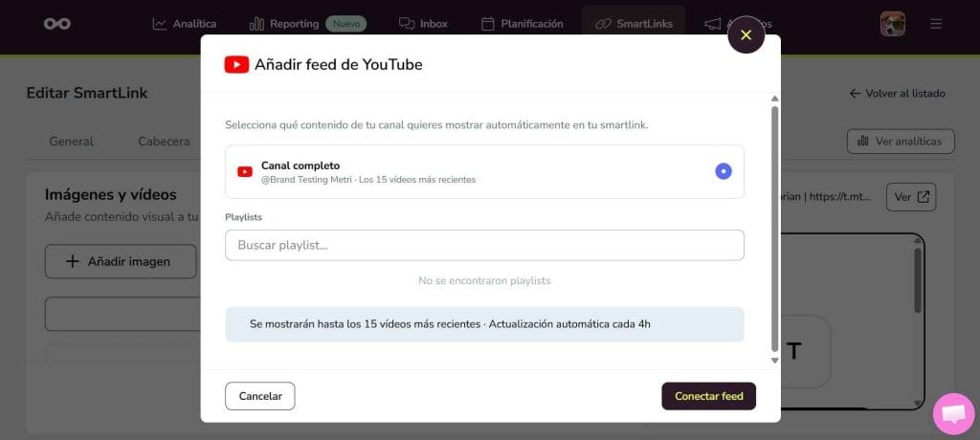The width and height of the screenshot is (980, 440).
Task: Open the Reporting section
Action: click(x=284, y=24)
